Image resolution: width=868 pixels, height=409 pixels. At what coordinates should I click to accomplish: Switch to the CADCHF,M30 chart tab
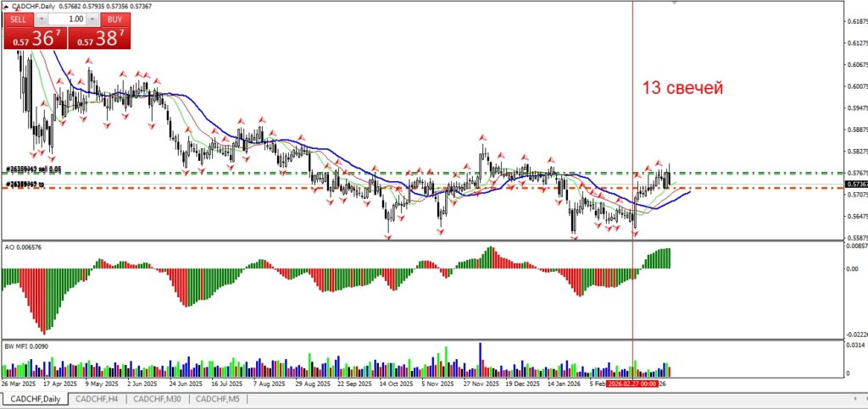(x=156, y=398)
